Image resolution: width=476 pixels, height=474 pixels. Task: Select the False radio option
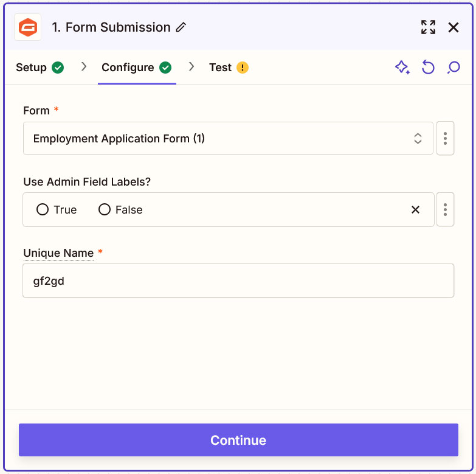(x=120, y=210)
